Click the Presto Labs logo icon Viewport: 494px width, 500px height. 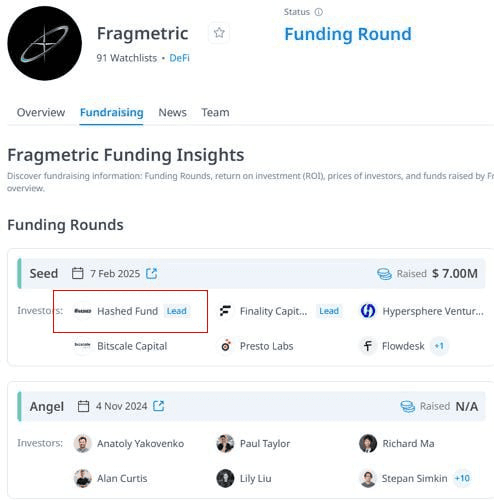[226, 346]
